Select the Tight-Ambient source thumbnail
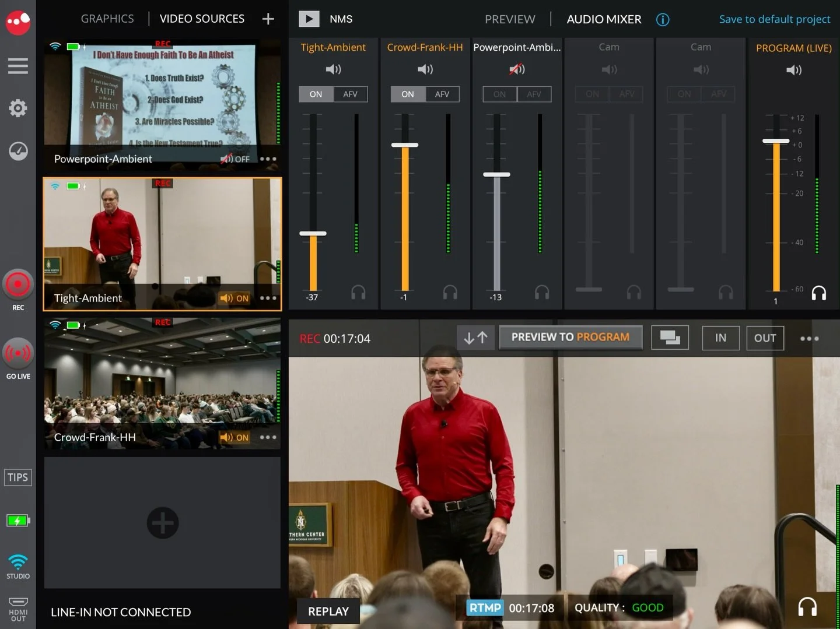The image size is (840, 629). 162,244
